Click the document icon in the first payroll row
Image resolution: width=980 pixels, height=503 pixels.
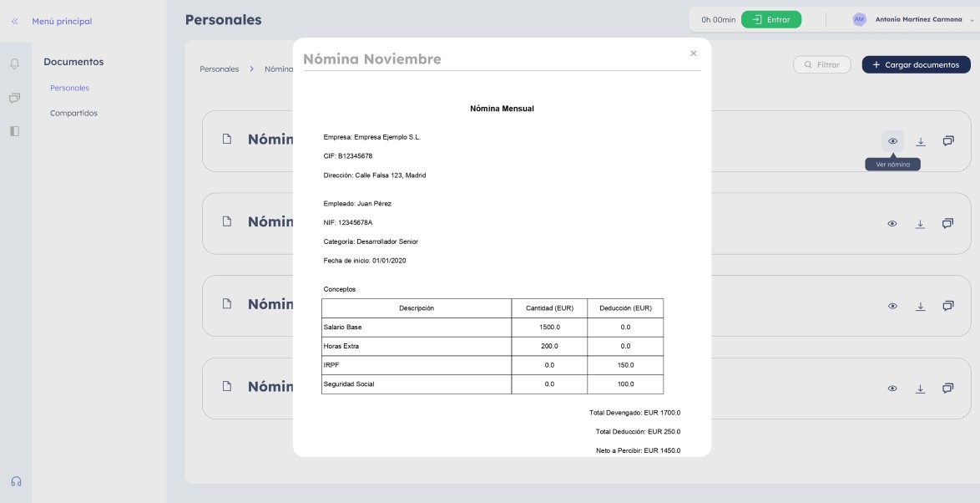[227, 139]
